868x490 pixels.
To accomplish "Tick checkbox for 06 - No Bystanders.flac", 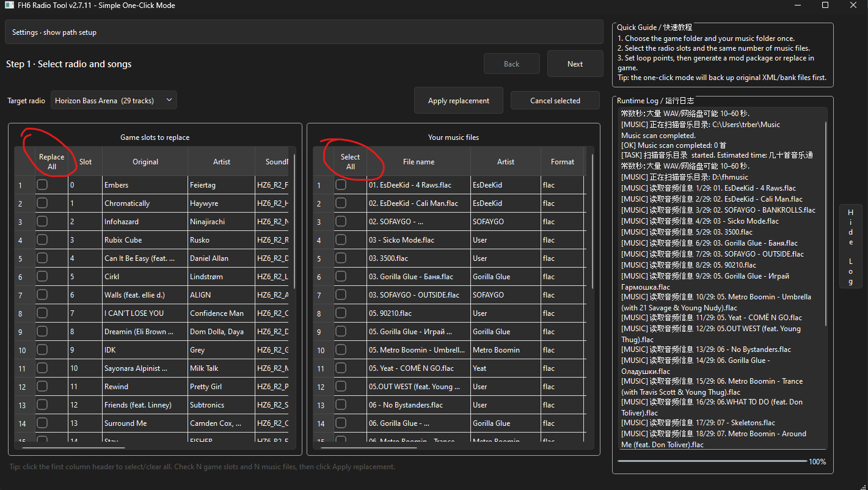I will tap(341, 404).
